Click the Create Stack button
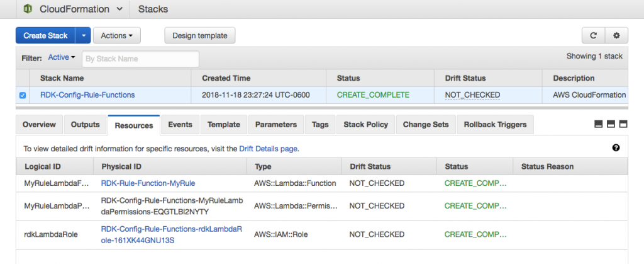644x264 pixels. pos(45,35)
